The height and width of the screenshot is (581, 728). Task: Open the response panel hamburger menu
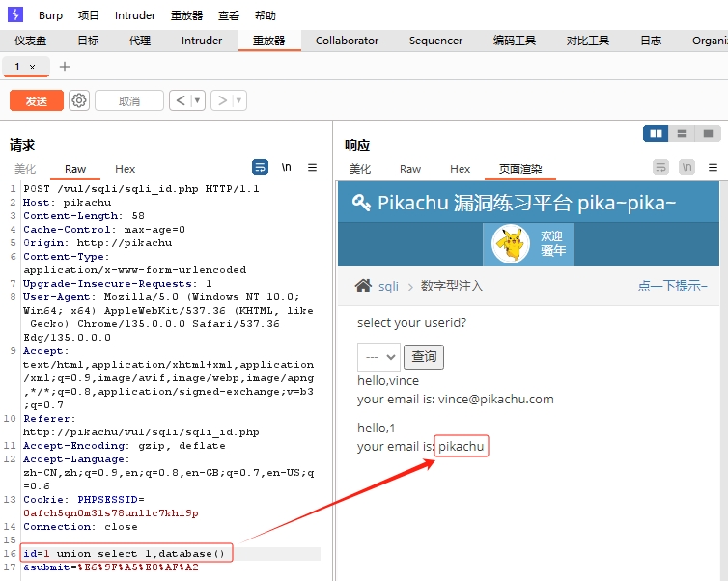pyautogui.click(x=714, y=167)
